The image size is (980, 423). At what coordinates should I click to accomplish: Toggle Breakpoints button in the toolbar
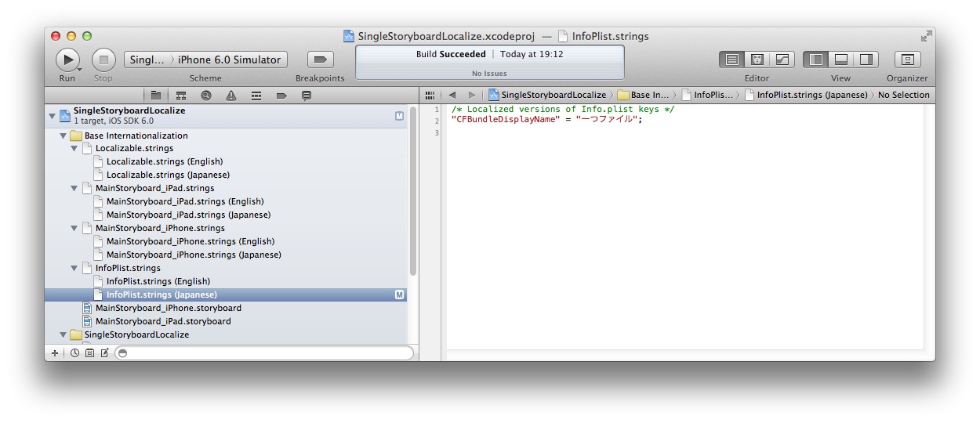click(320, 60)
